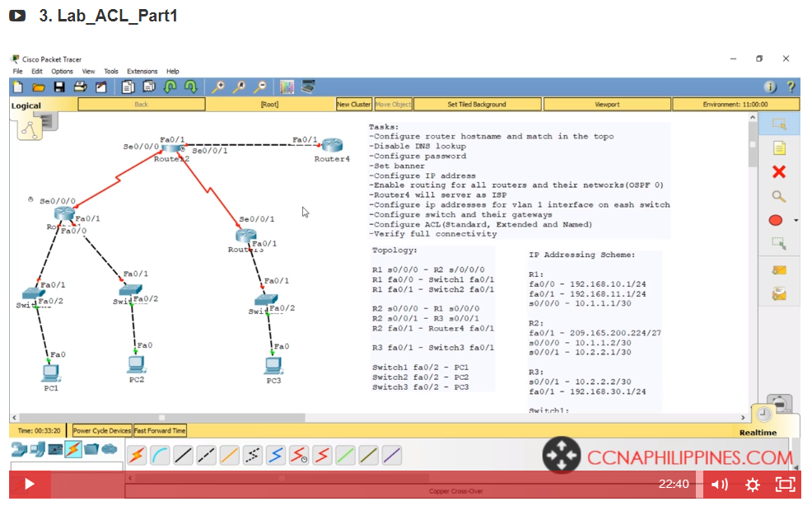Pick the light blue console cable
812x506 pixels.
(x=160, y=456)
